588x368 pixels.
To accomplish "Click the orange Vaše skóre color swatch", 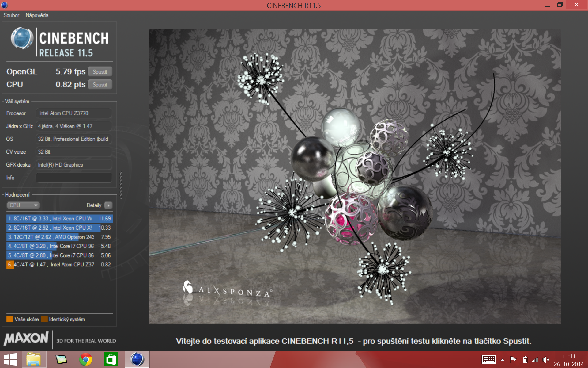I will (9, 319).
